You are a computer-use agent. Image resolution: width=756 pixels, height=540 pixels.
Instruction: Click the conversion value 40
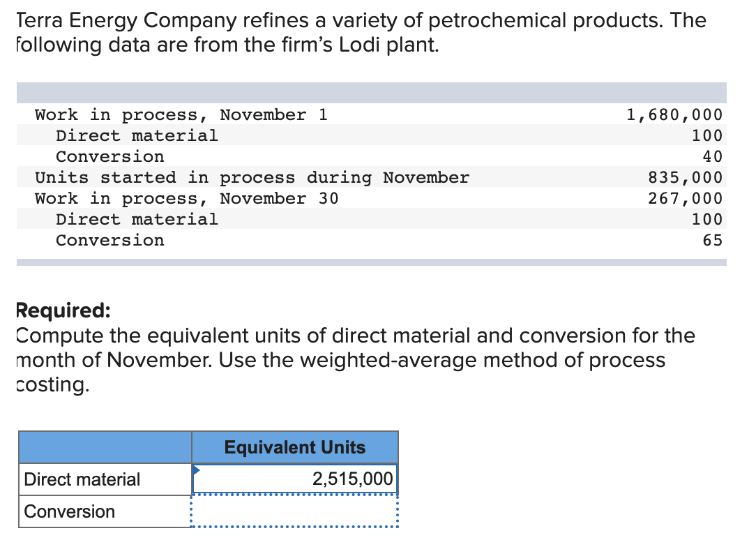tap(712, 157)
